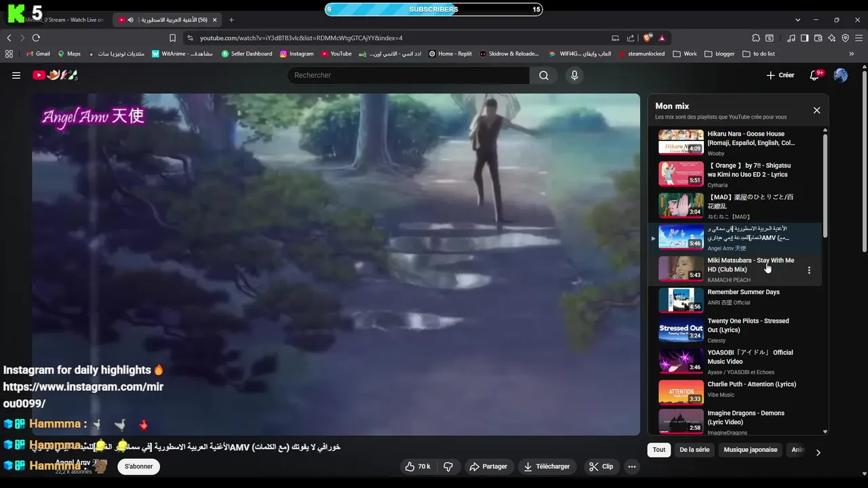Image resolution: width=868 pixels, height=488 pixels.
Task: Like the video with 70 k likes
Action: click(418, 466)
